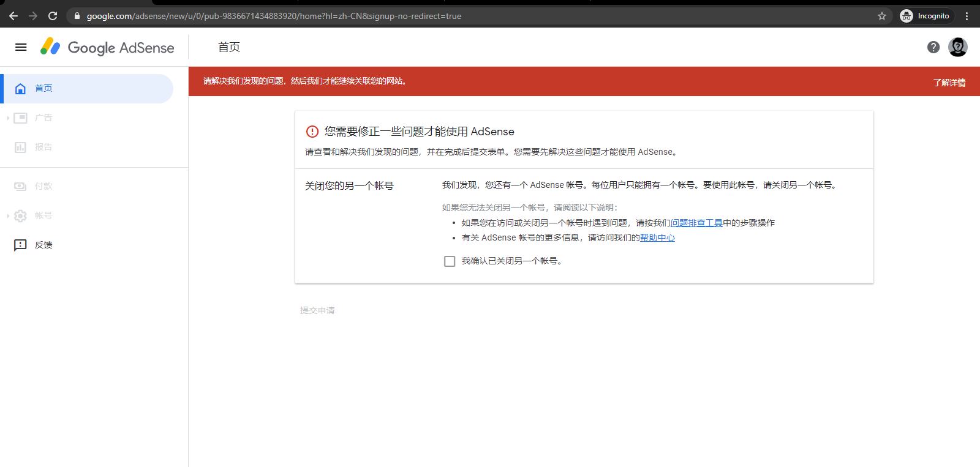Open the 帮助中心 link
The image size is (980, 467).
[x=657, y=237]
